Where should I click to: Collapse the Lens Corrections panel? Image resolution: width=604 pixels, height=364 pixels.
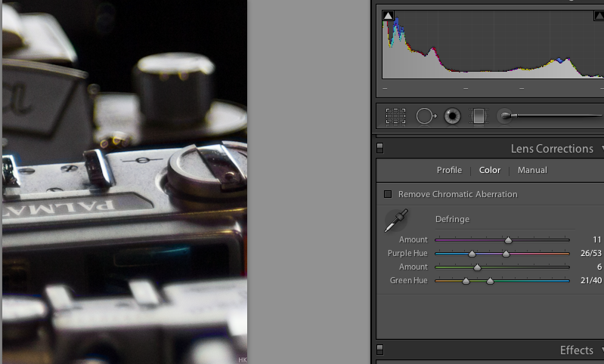point(601,149)
